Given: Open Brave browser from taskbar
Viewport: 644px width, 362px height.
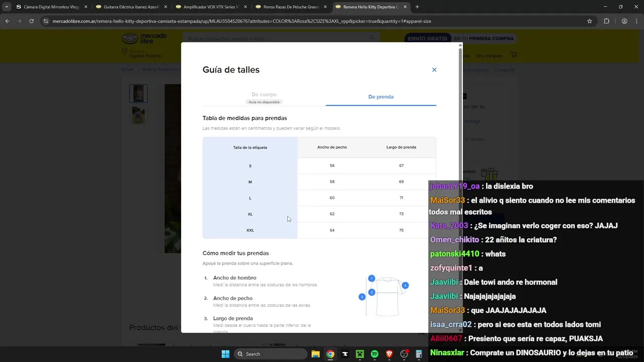Looking at the screenshot, I should click(x=389, y=354).
